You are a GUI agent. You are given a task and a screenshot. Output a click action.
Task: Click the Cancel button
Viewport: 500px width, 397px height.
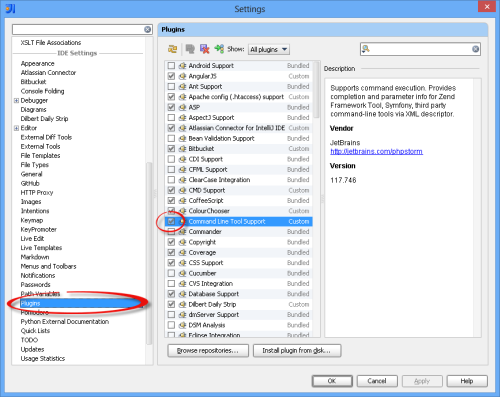point(377,381)
